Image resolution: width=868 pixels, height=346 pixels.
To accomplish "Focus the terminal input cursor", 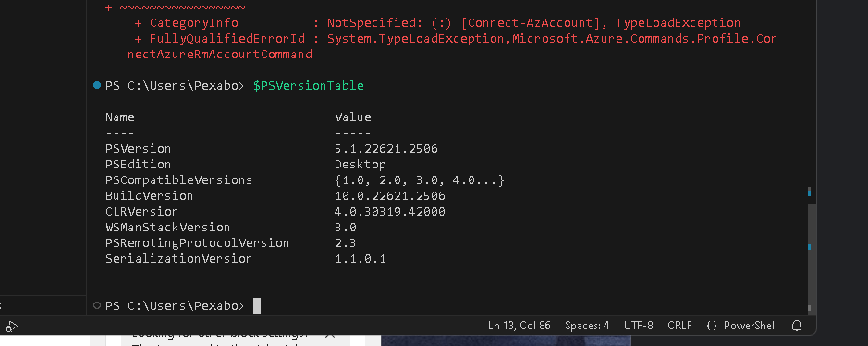I will pyautogui.click(x=257, y=305).
